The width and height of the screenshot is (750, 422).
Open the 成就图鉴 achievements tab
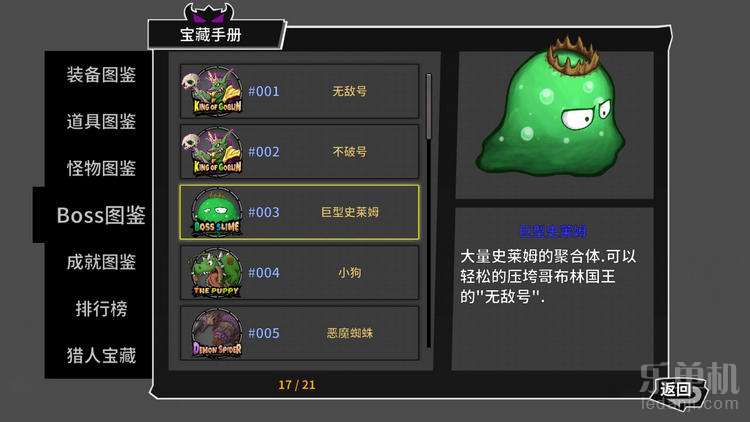tap(101, 262)
